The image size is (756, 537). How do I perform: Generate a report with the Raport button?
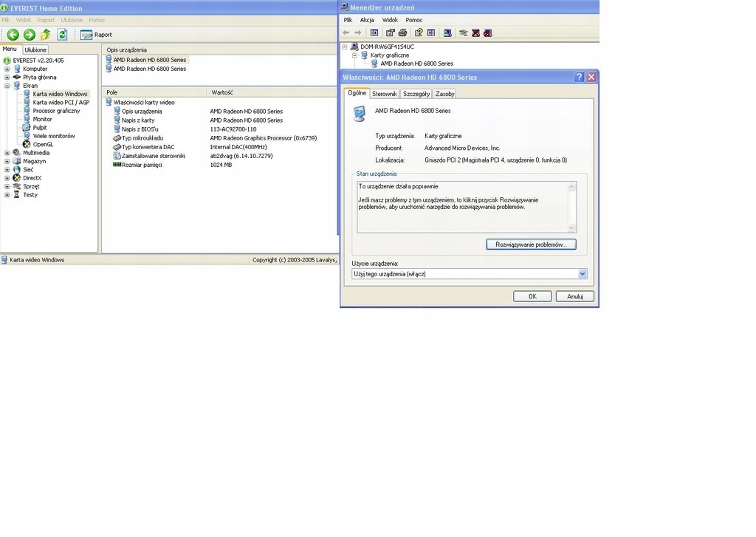point(97,35)
